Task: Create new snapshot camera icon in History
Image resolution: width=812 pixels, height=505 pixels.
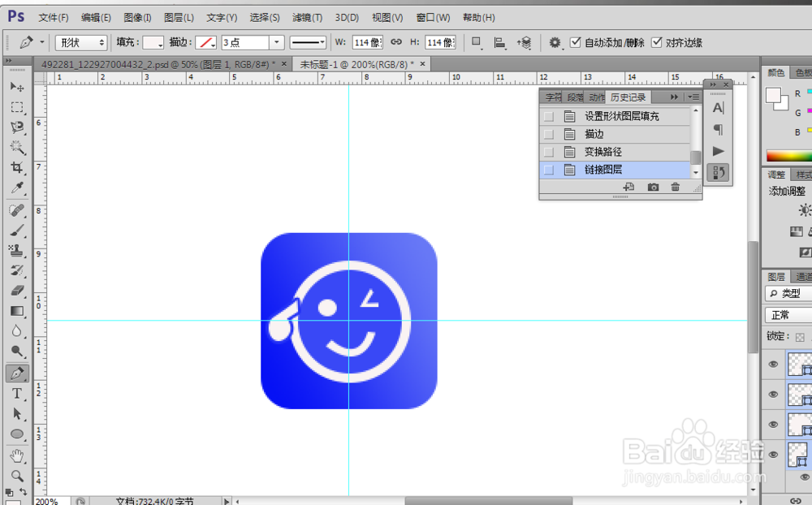Action: click(653, 187)
